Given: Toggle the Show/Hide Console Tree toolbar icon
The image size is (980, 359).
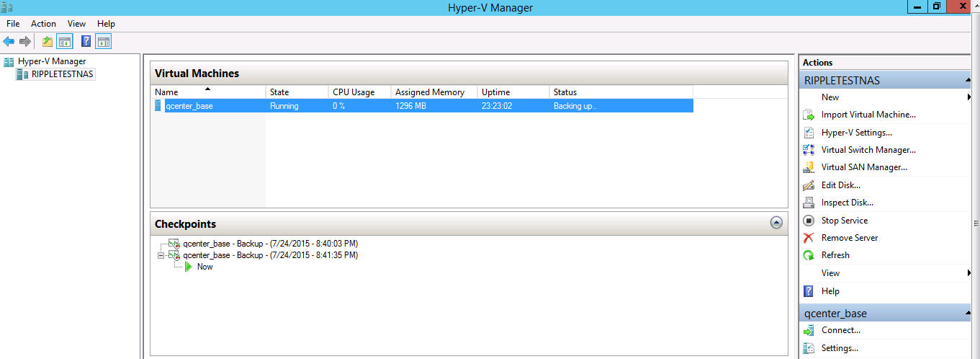Looking at the screenshot, I should tap(65, 42).
